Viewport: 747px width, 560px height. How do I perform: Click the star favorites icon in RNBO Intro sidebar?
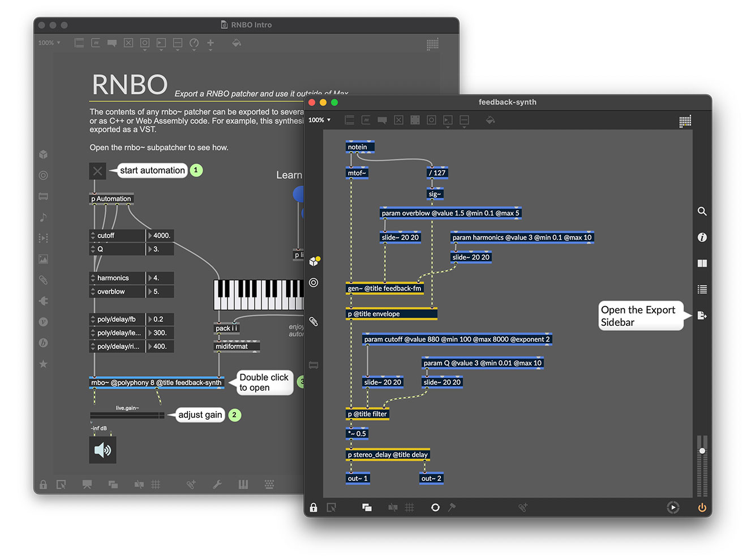pyautogui.click(x=43, y=364)
